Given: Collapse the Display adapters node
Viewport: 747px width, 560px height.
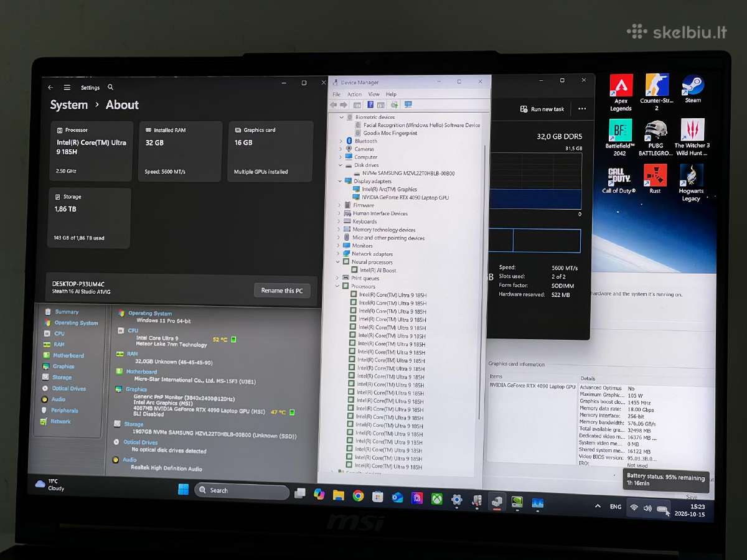Looking at the screenshot, I should pyautogui.click(x=340, y=181).
